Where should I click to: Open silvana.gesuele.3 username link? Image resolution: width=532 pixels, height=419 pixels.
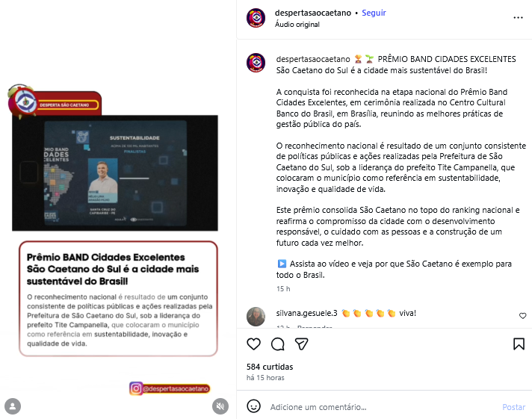coord(306,313)
